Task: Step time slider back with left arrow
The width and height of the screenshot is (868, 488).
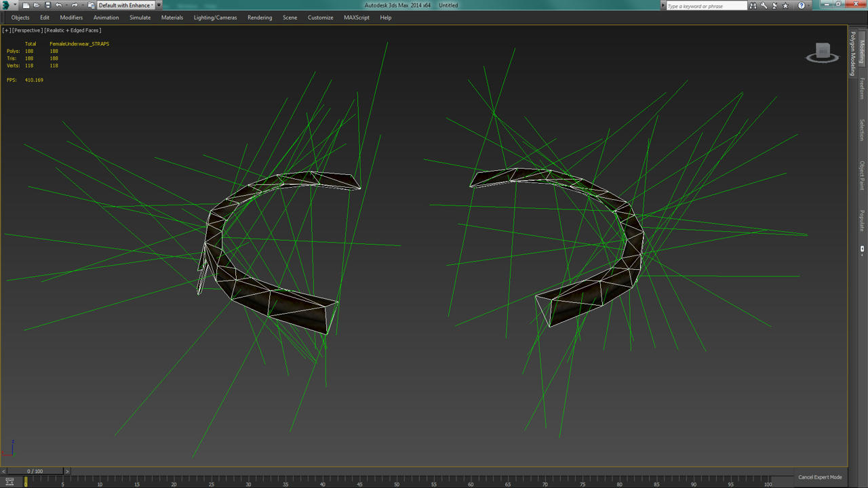Action: pyautogui.click(x=4, y=471)
